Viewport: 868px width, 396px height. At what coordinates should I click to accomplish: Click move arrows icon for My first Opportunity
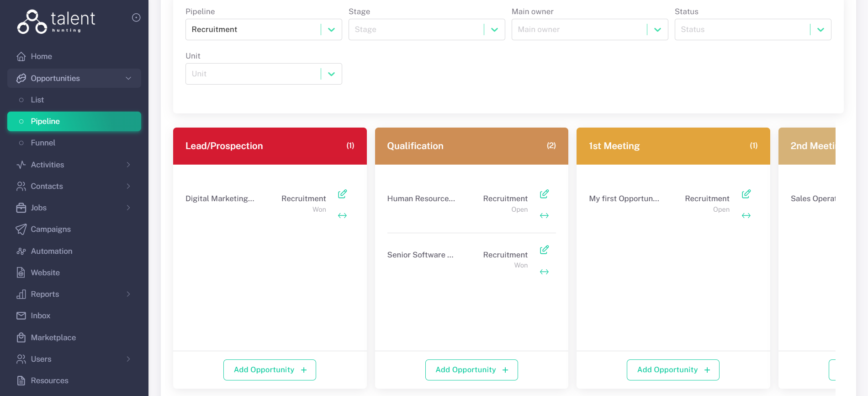pos(746,216)
